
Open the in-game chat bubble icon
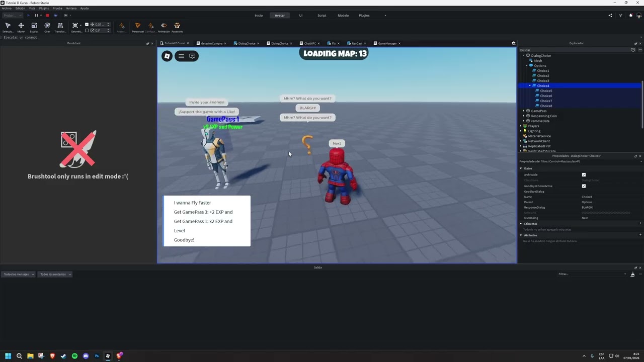point(192,56)
